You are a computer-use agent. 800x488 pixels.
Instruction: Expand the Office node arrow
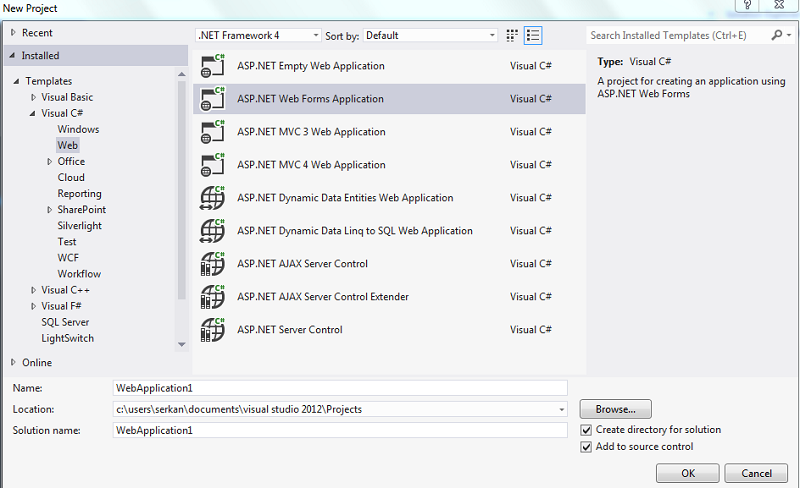49,161
